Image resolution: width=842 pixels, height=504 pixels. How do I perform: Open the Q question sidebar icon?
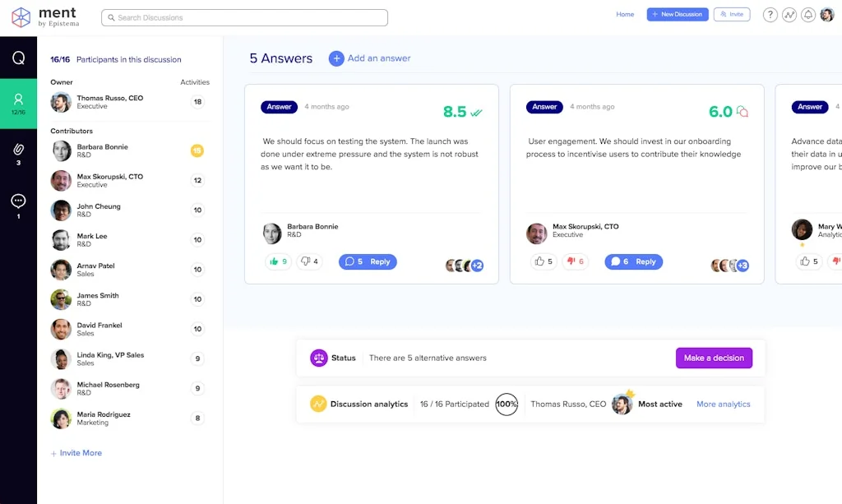pos(18,58)
